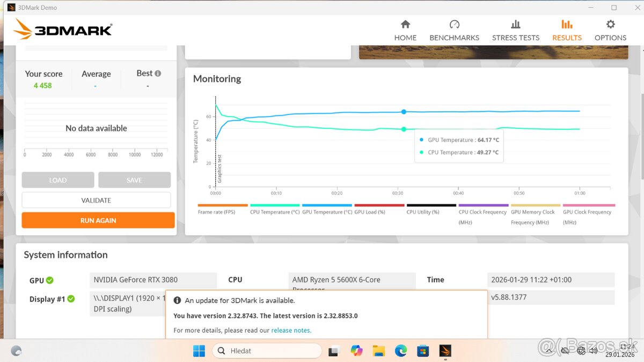This screenshot has width=644, height=362.
Task: Click the 3DMark logo in header
Action: click(x=63, y=30)
